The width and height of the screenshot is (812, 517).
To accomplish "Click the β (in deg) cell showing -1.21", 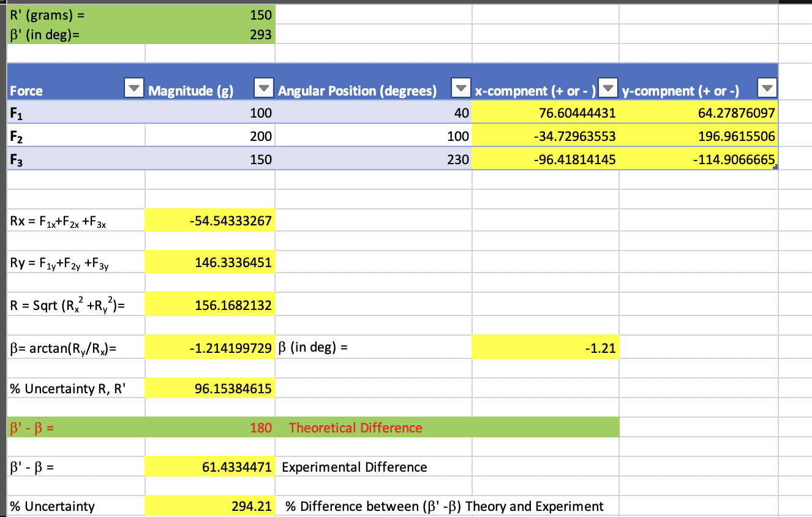I will click(x=545, y=347).
